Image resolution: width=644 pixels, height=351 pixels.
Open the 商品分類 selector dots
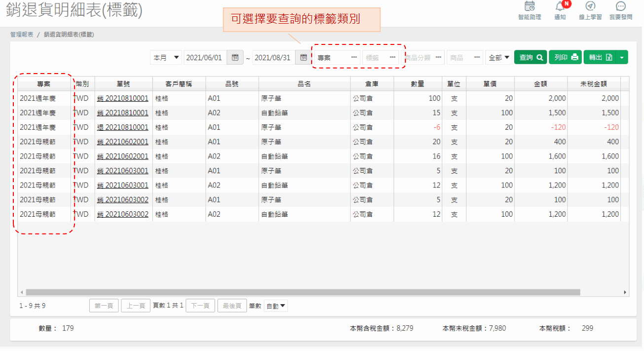tap(439, 57)
